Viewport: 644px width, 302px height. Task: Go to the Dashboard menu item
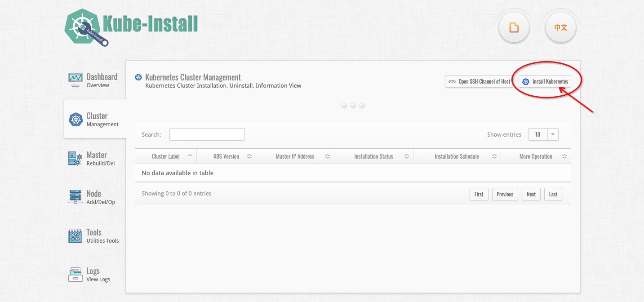pyautogui.click(x=94, y=80)
